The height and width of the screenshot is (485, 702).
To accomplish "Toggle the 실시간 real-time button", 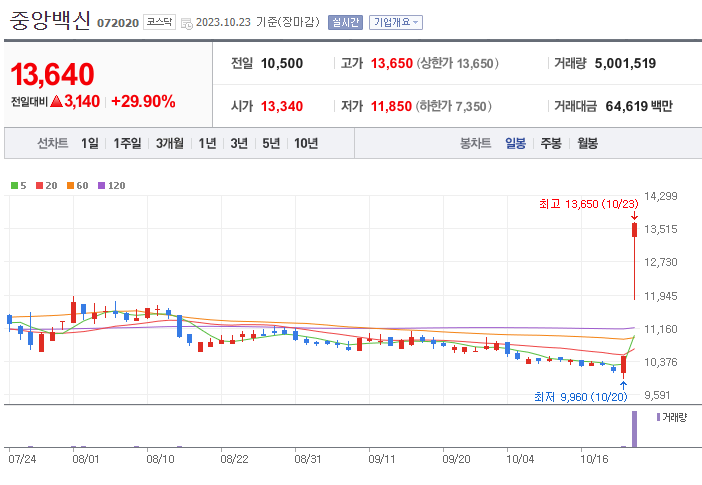I will (x=345, y=22).
